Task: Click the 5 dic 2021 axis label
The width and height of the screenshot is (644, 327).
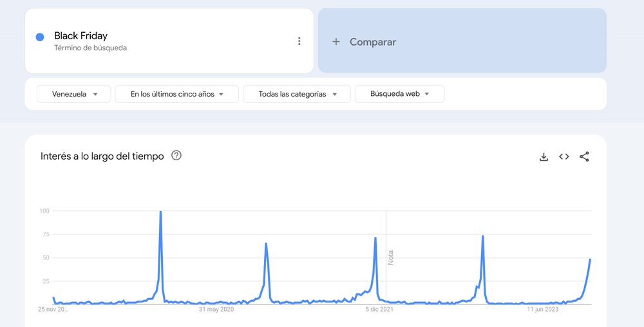Action: tap(379, 310)
